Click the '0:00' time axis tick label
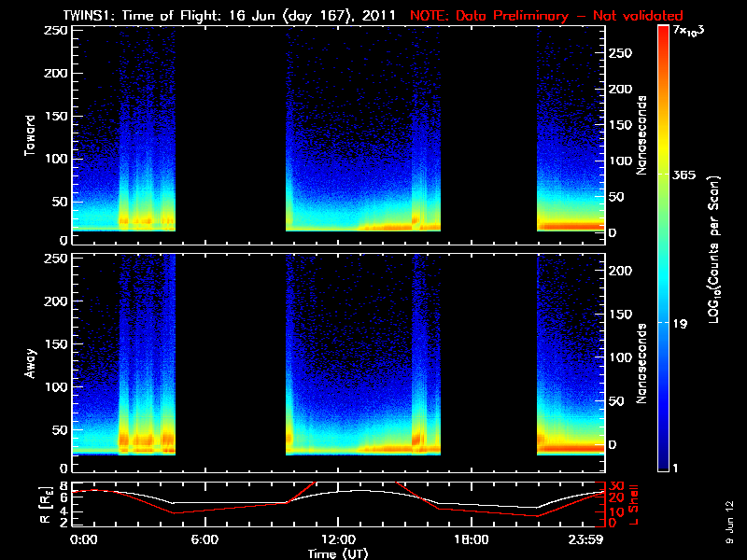The image size is (747, 560). coord(83,539)
